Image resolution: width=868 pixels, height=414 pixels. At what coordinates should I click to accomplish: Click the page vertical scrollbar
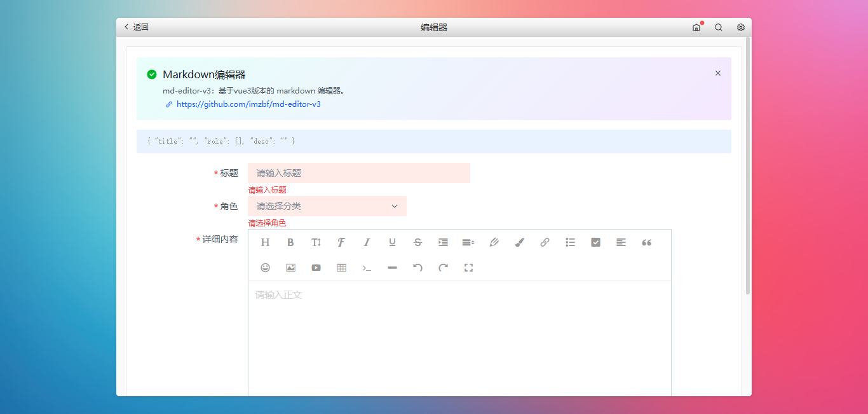[748, 165]
